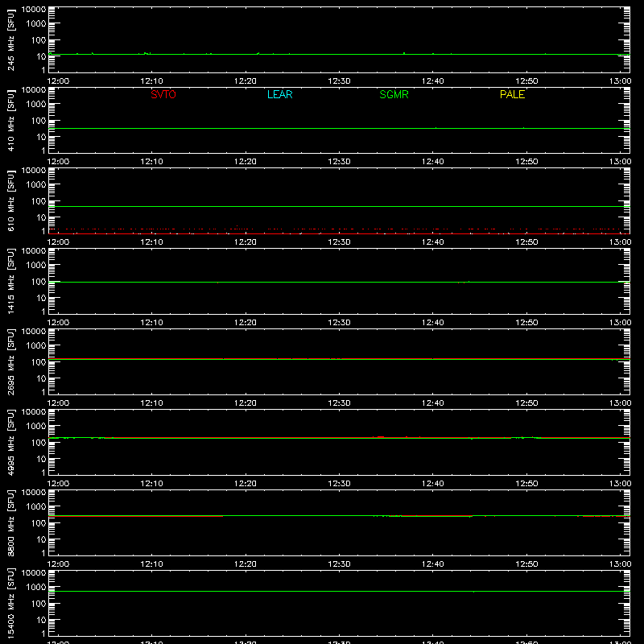
Task: Click 12:30 label below the 8800 MHz panel
Action: pyautogui.click(x=339, y=564)
